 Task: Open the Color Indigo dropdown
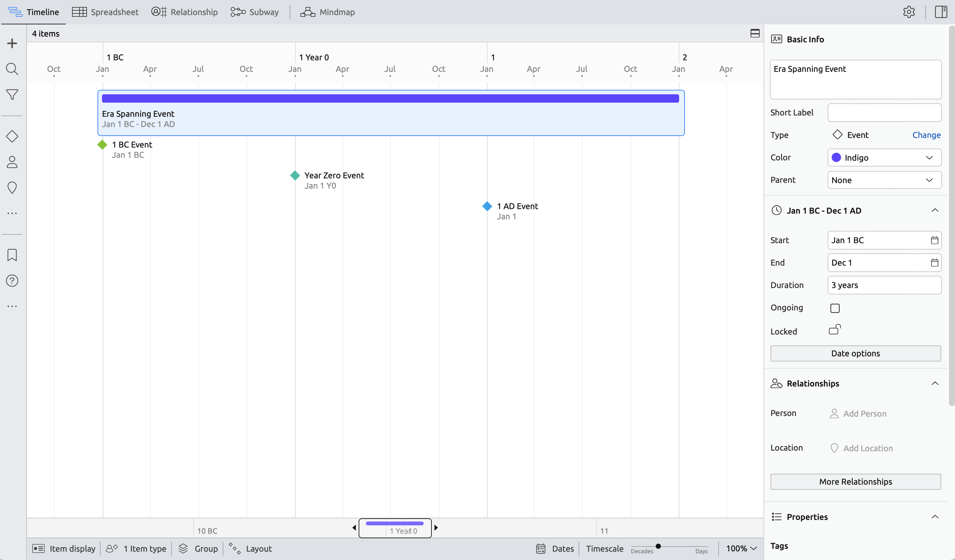pos(884,157)
